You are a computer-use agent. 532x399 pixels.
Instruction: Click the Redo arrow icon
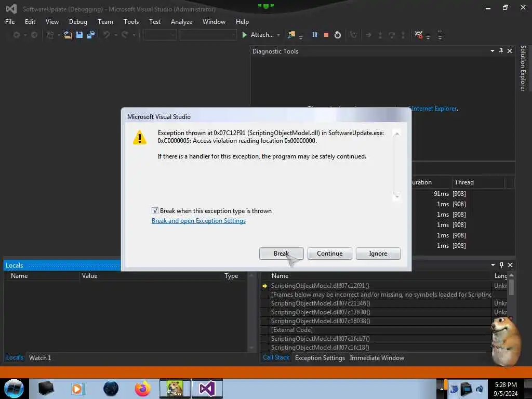(x=125, y=35)
